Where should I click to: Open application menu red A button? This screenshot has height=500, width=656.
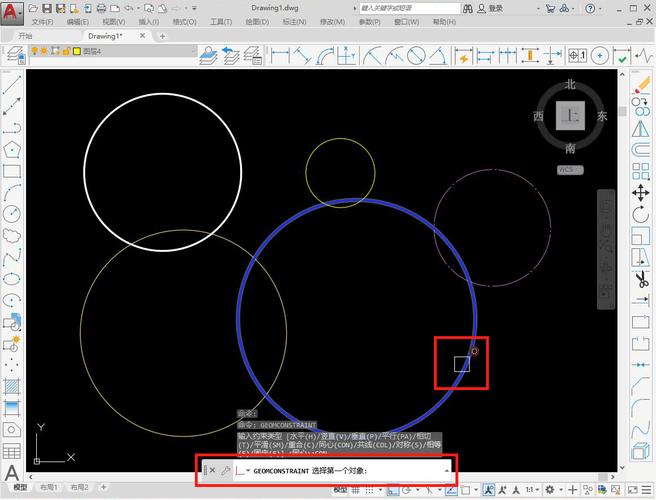point(12,13)
